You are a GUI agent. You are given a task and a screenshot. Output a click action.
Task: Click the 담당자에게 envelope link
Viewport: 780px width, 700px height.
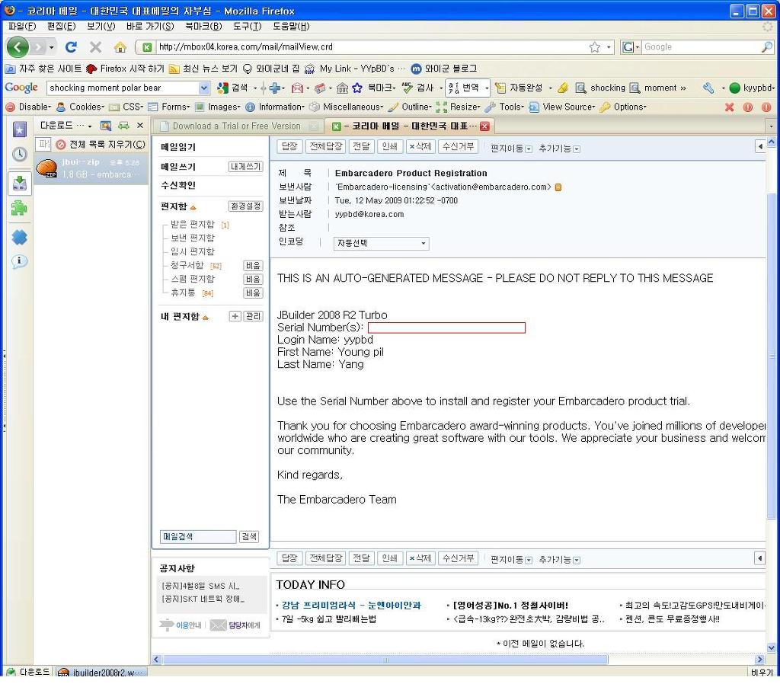click(235, 625)
